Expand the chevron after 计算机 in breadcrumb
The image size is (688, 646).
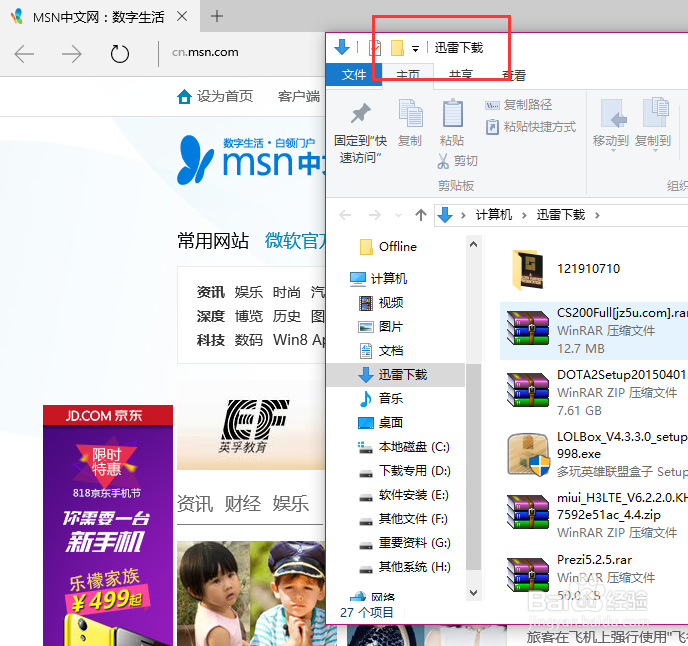[x=524, y=215]
